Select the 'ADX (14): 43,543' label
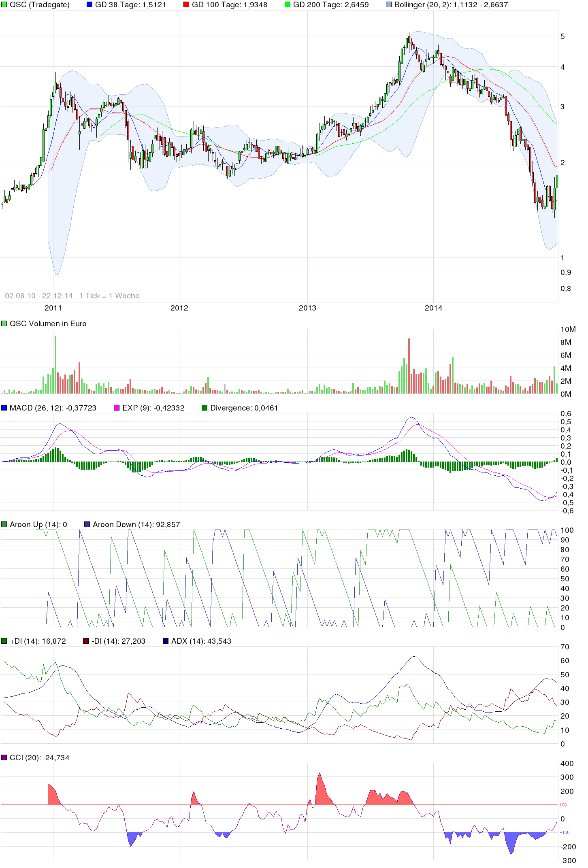588x868 pixels. pos(201,641)
